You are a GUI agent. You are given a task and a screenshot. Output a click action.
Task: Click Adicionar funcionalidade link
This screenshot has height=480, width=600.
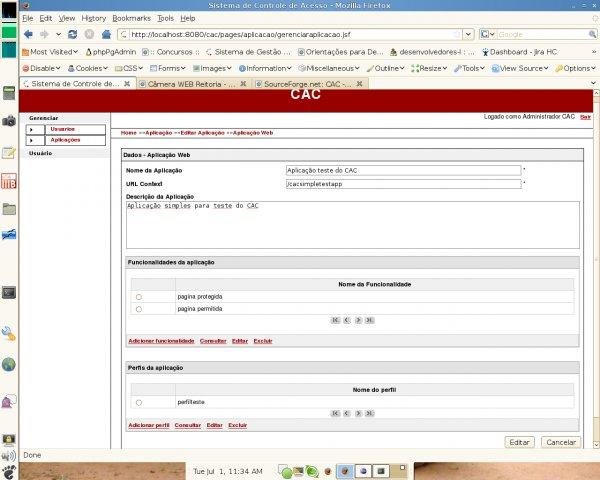[x=161, y=341]
